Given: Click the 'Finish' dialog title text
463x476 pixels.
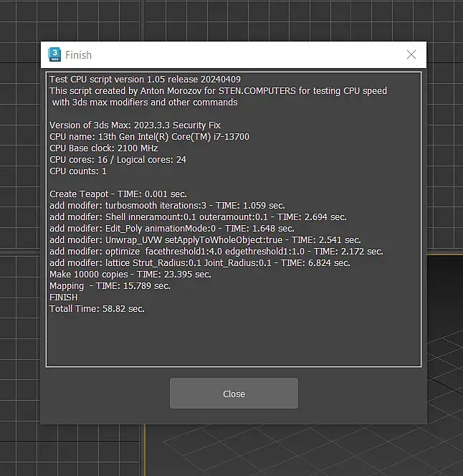Looking at the screenshot, I should 78,55.
